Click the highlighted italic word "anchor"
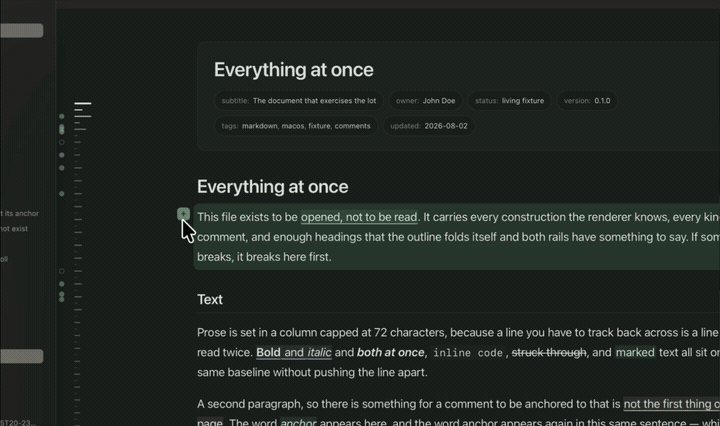Screen dimensions: 720x426 298,422
